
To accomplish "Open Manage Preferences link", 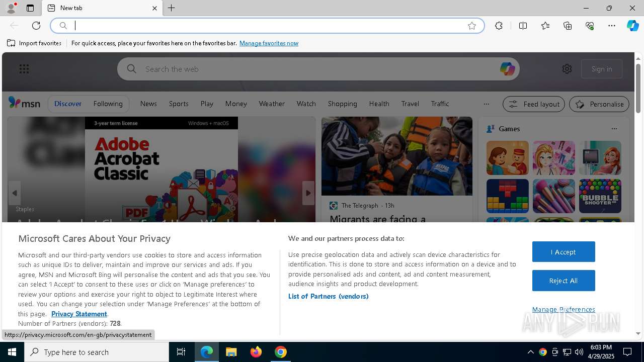I will click(x=563, y=309).
